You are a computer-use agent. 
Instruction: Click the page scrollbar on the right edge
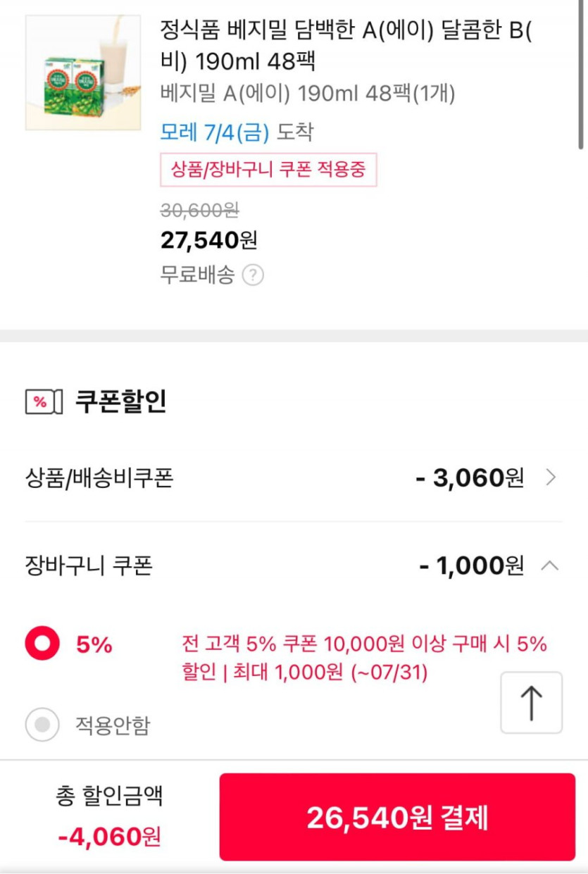pyautogui.click(x=581, y=74)
